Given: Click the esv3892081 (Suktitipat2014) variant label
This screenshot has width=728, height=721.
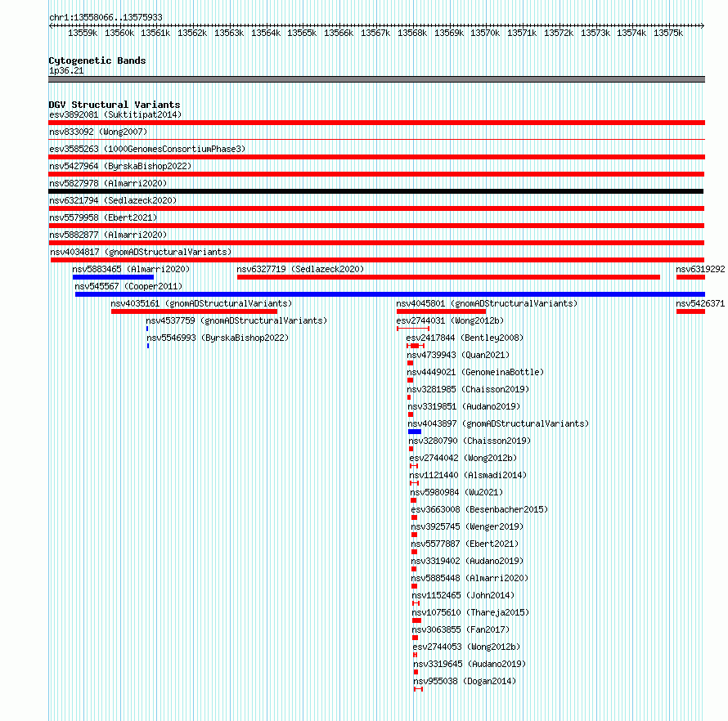Looking at the screenshot, I should (x=115, y=114).
